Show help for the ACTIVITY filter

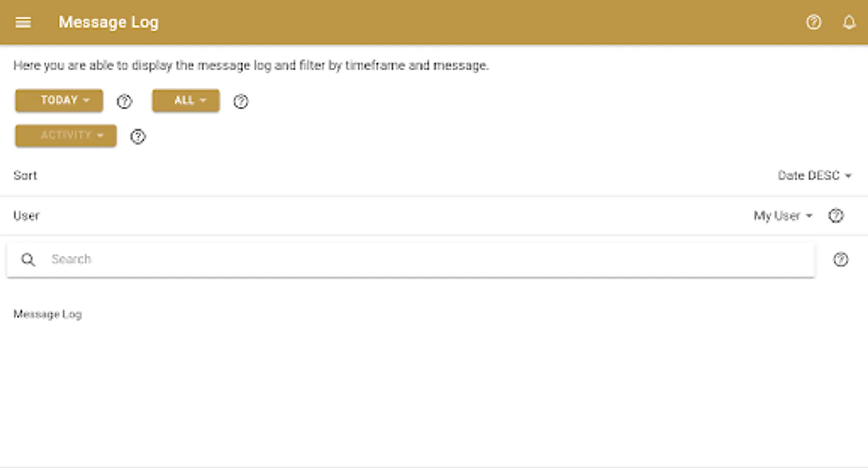tap(138, 137)
